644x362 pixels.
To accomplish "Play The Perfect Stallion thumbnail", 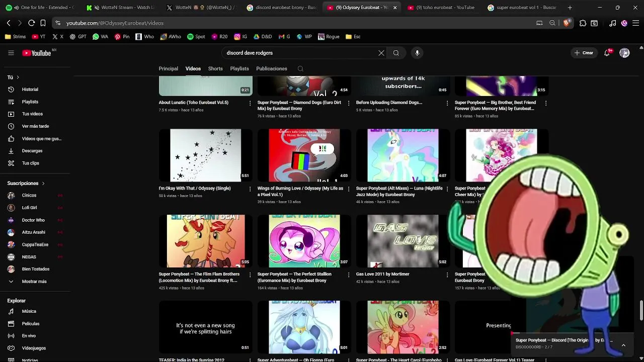I will pyautogui.click(x=304, y=241).
